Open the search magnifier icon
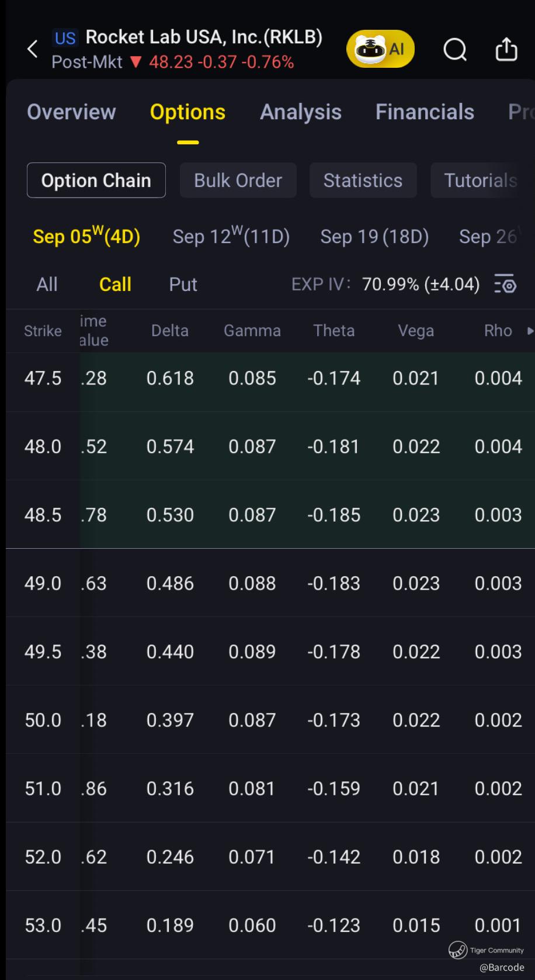This screenshot has width=535, height=980. (x=455, y=50)
